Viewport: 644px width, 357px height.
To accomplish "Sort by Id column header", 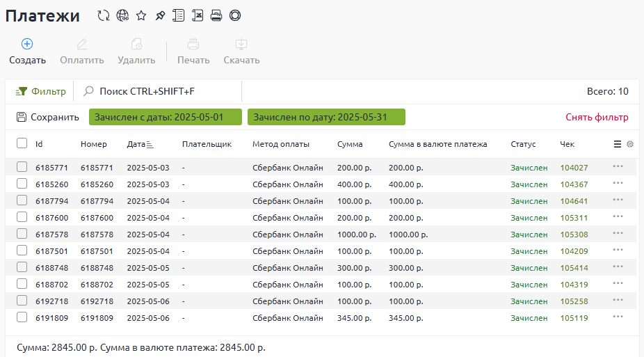I will (x=39, y=144).
